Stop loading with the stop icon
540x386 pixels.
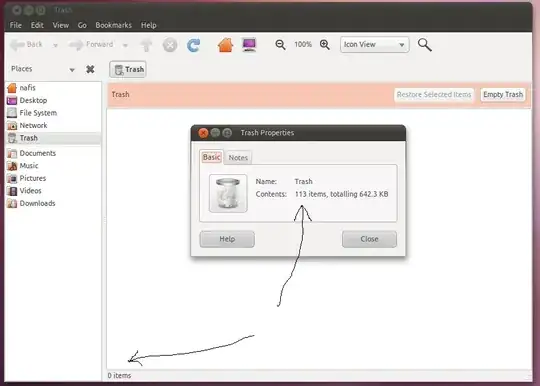170,45
